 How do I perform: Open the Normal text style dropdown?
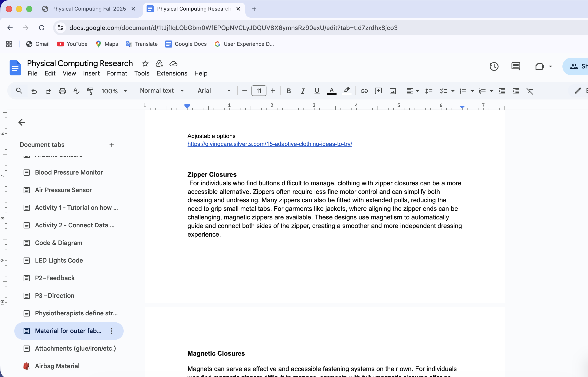tap(162, 91)
